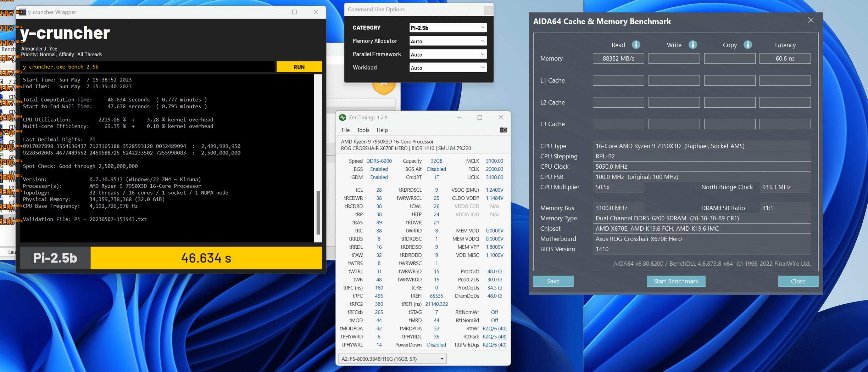The width and height of the screenshot is (868, 372).
Task: Open the Tools menu in ZenTimings
Action: [363, 130]
